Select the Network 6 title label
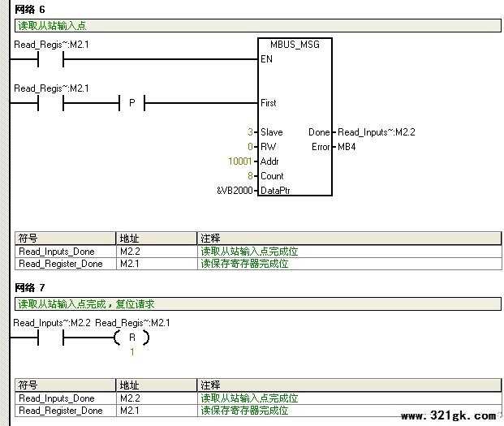Viewport: 504px width, 426px height. 30,9
